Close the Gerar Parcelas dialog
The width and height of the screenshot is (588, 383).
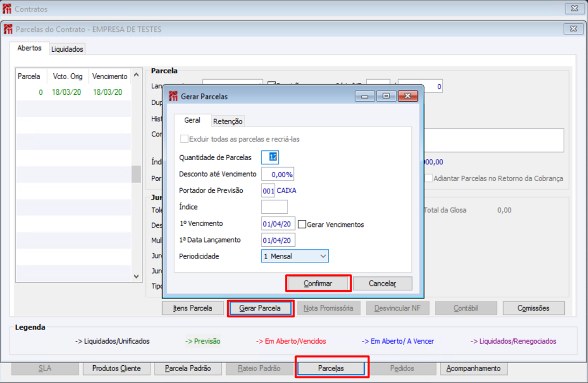coord(408,96)
